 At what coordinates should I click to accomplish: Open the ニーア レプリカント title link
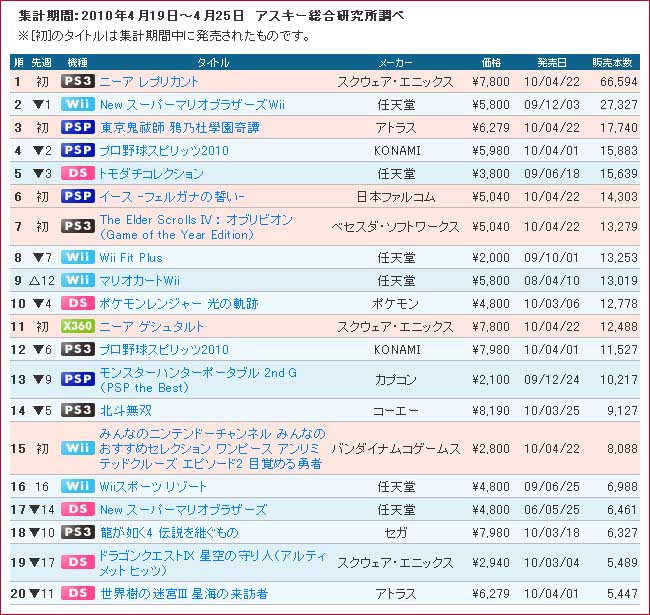coord(149,82)
